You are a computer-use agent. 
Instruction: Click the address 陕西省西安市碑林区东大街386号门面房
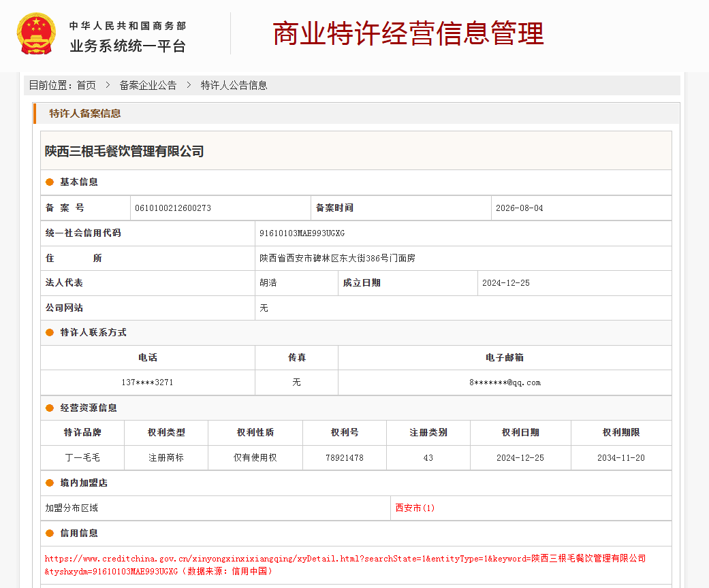click(x=337, y=258)
